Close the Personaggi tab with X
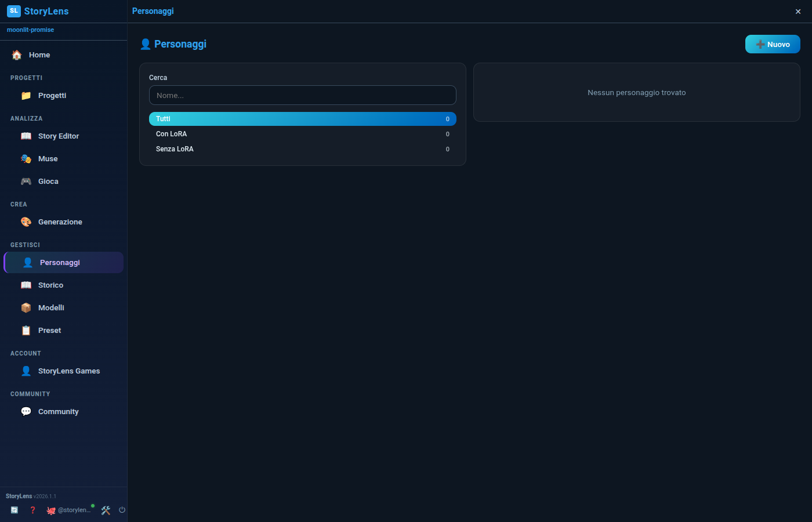Screen dimensions: 812x522 [x=798, y=11]
